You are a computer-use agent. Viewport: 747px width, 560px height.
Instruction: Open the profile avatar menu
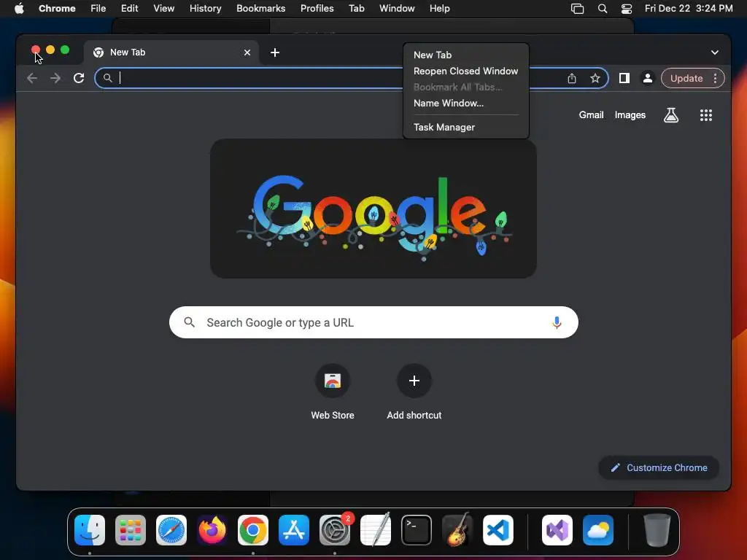(x=648, y=78)
